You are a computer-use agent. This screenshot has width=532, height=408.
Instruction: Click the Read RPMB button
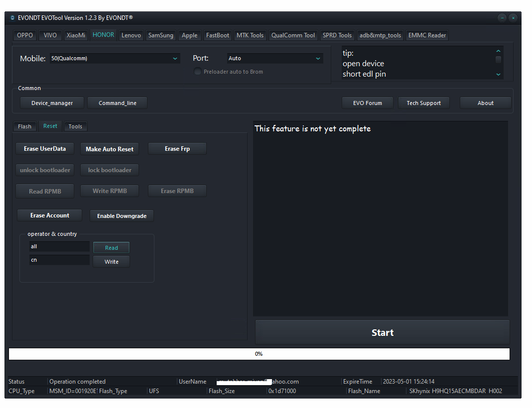[45, 192]
